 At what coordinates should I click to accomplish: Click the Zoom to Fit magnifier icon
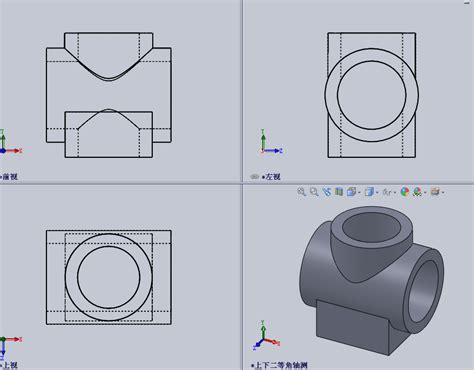301,192
